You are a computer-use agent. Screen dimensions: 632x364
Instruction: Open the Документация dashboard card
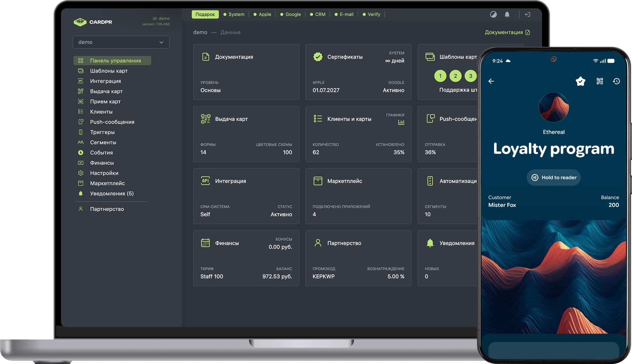click(246, 72)
